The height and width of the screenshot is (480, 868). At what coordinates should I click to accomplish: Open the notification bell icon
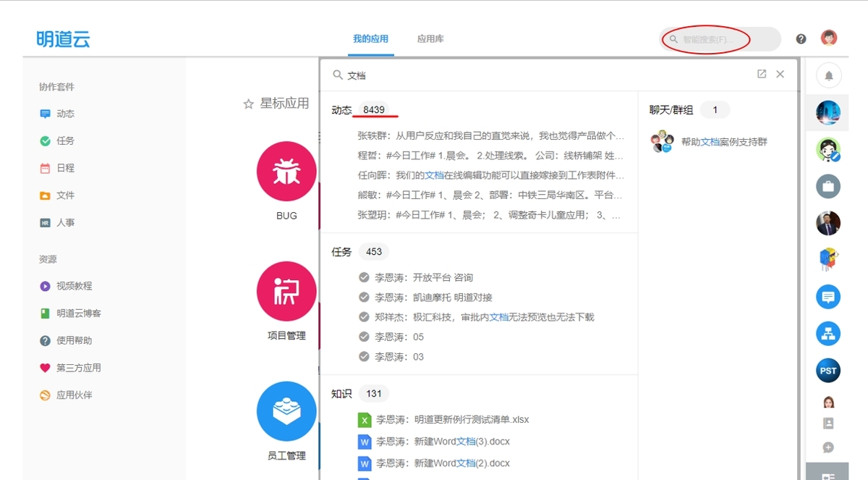pos(828,75)
